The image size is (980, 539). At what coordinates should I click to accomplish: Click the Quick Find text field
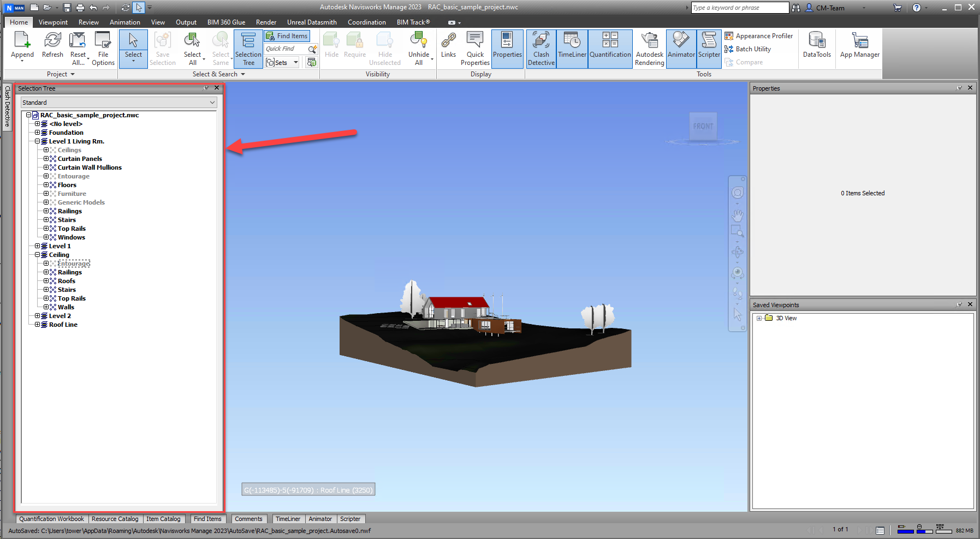[x=286, y=49]
